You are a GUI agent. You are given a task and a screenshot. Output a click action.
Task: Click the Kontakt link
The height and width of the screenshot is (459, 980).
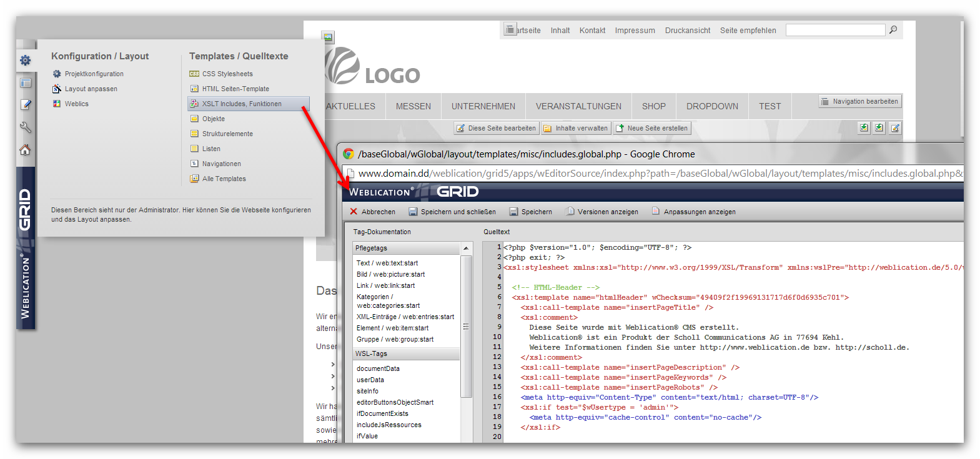[x=592, y=30]
